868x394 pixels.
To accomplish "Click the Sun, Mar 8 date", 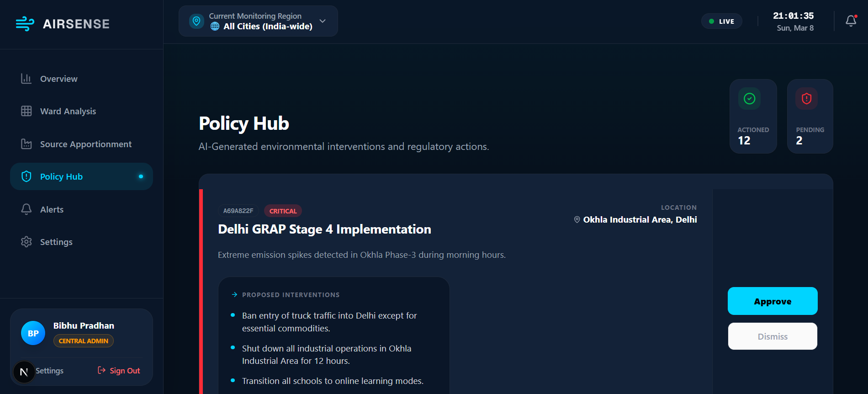I will 795,28.
